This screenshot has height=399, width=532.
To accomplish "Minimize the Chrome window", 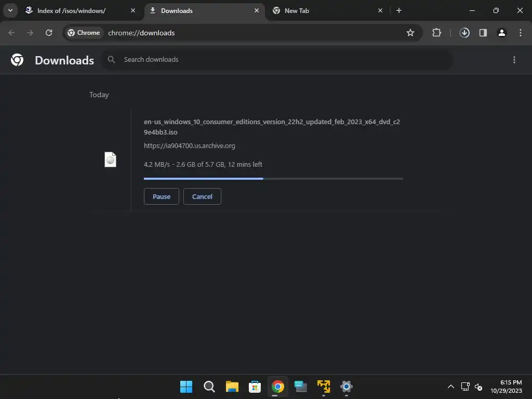I will pos(472,10).
